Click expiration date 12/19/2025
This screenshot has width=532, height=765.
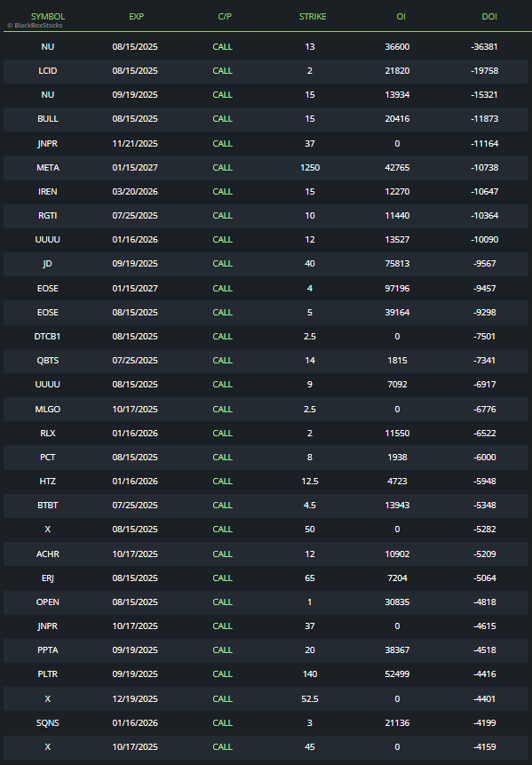point(135,698)
